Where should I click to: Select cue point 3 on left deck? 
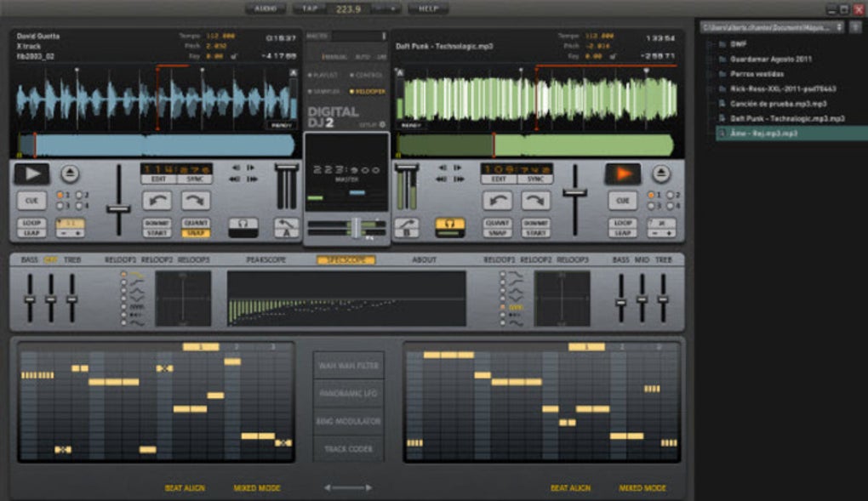tap(60, 206)
